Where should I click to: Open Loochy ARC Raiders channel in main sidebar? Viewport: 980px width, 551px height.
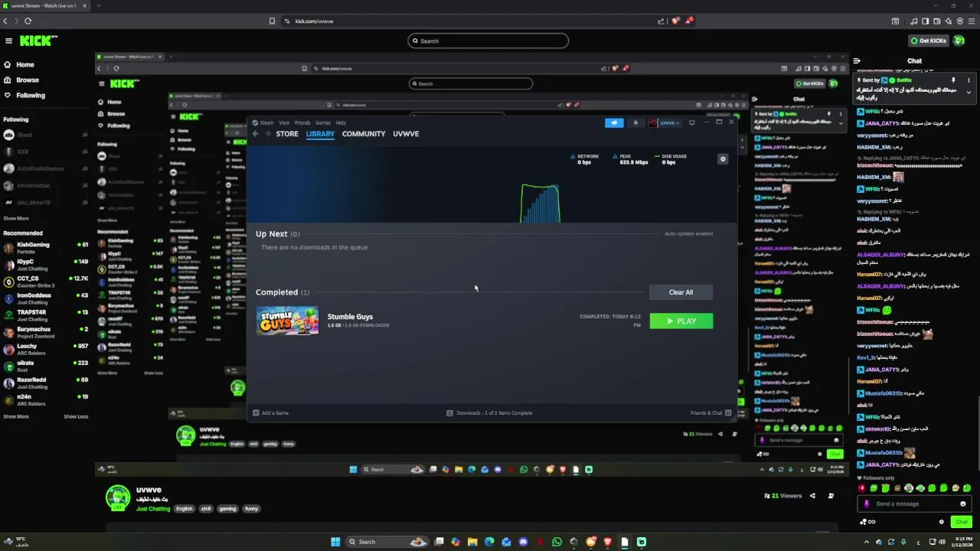pos(46,349)
